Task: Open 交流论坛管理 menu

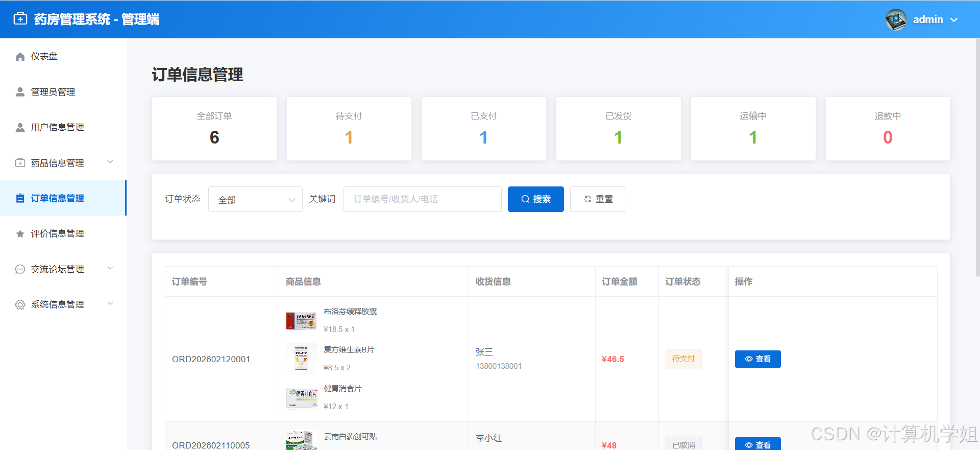Action: click(x=63, y=269)
